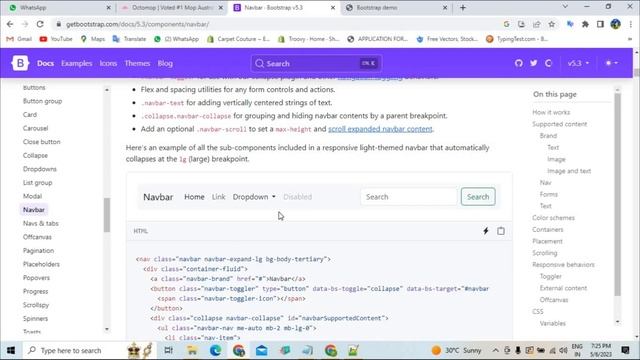Follow scroll expanded navbar content link
The width and height of the screenshot is (640, 360).
click(x=380, y=129)
